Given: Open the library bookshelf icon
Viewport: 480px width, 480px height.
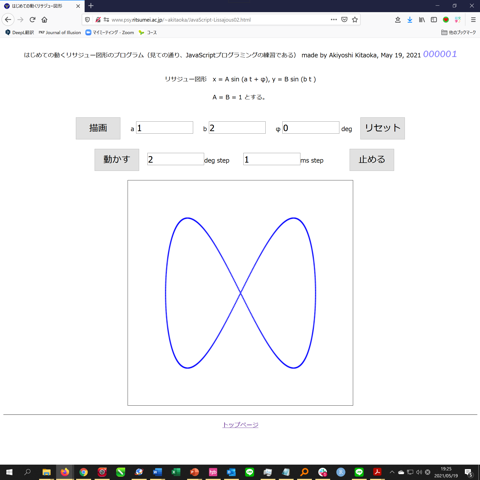Looking at the screenshot, I should tap(422, 20).
